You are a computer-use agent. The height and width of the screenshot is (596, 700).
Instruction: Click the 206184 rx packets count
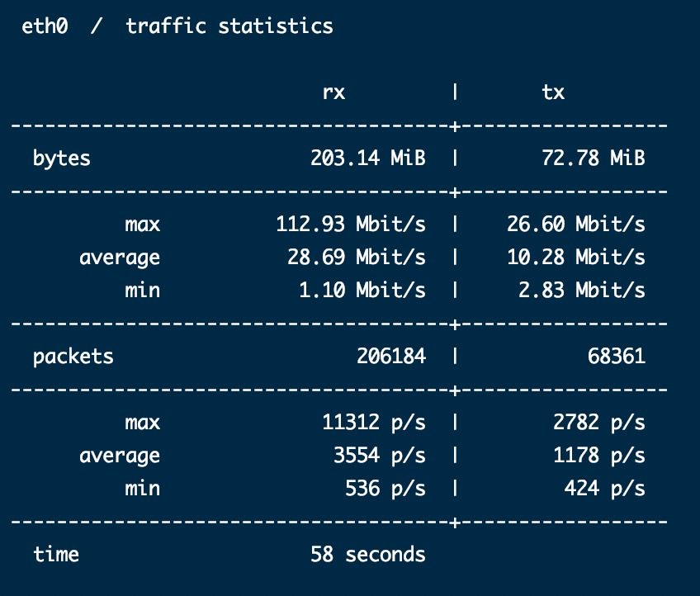391,356
